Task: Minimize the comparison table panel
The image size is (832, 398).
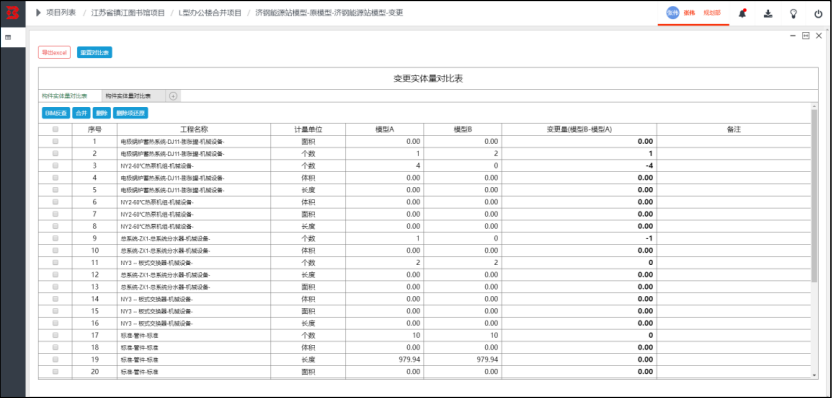Action: 793,36
